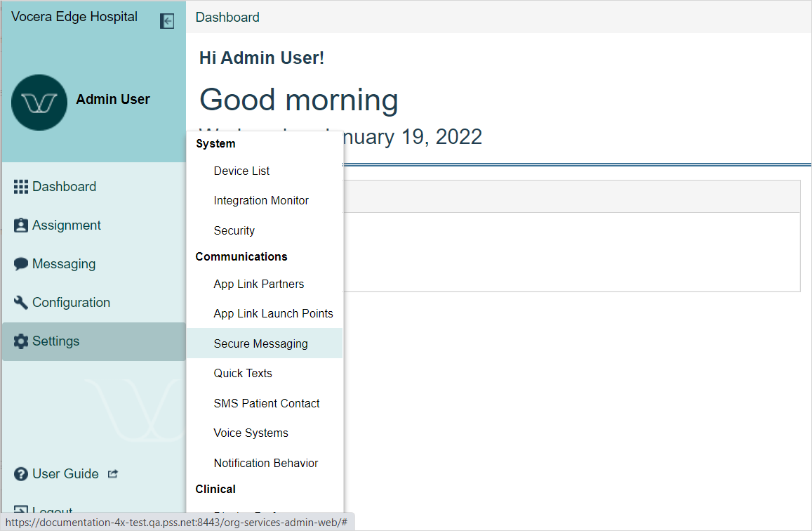Collapse the sidebar with the arrow icon
This screenshot has height=531, width=812.
[x=167, y=21]
